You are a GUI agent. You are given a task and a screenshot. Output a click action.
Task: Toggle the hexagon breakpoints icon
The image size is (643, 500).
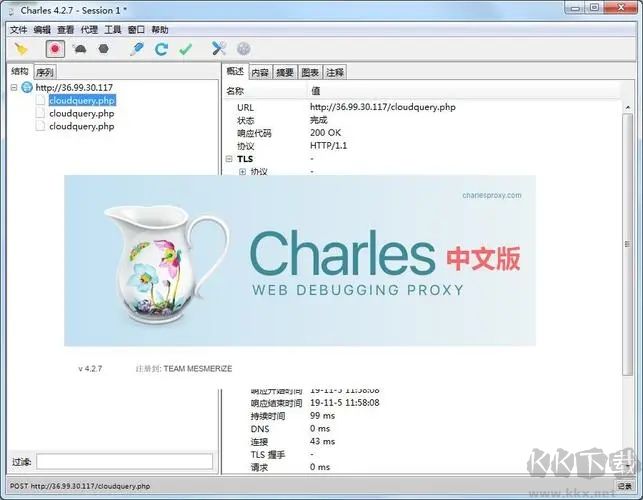104,49
